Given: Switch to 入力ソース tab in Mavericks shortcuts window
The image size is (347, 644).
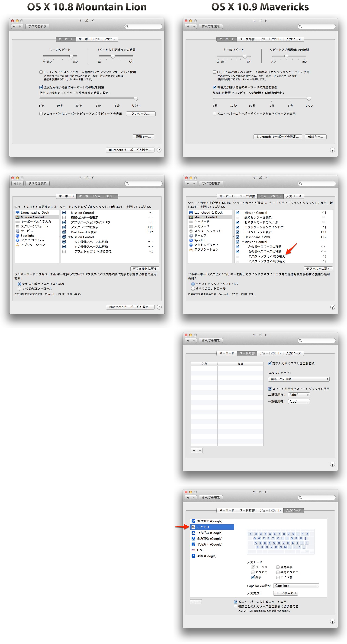Looking at the screenshot, I should tap(294, 196).
